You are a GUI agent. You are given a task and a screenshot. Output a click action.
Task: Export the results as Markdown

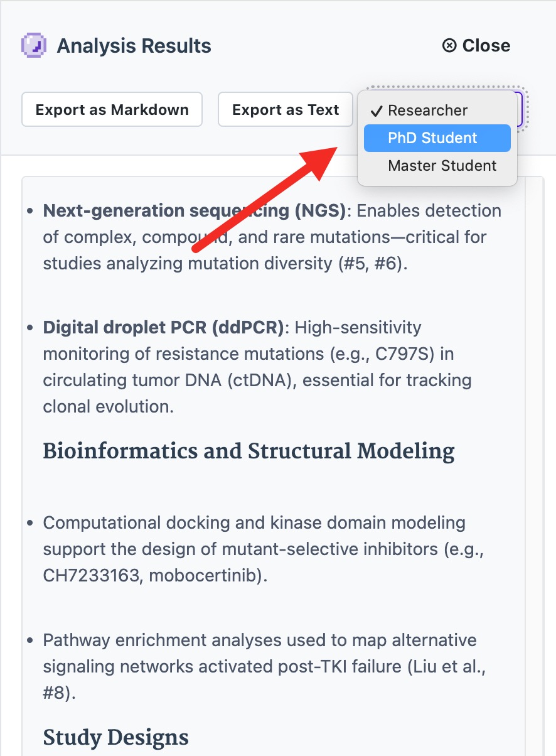pos(112,110)
